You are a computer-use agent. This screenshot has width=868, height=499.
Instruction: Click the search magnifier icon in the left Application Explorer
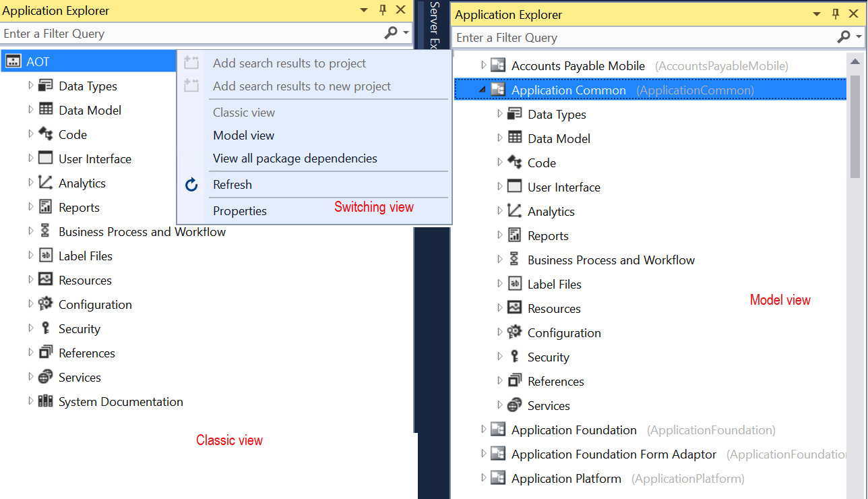(x=391, y=33)
